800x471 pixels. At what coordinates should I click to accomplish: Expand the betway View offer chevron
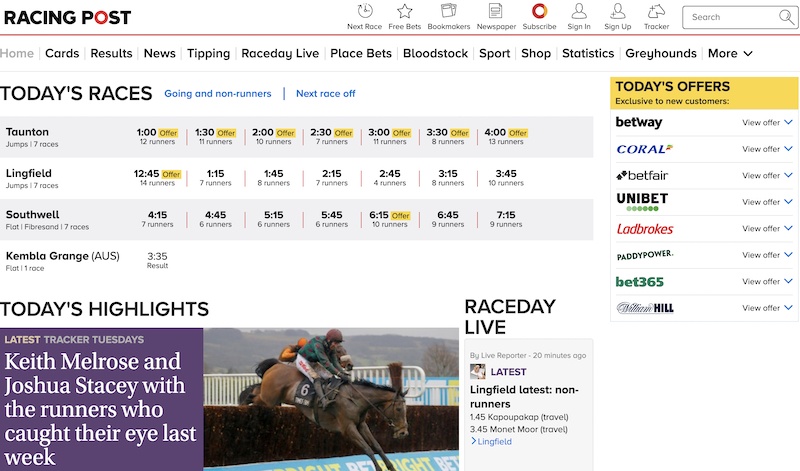pyautogui.click(x=788, y=122)
